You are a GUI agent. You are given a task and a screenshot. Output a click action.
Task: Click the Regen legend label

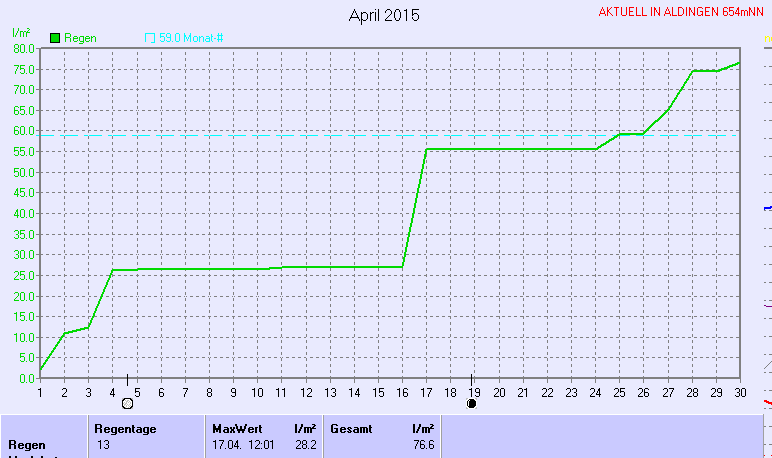coord(80,38)
